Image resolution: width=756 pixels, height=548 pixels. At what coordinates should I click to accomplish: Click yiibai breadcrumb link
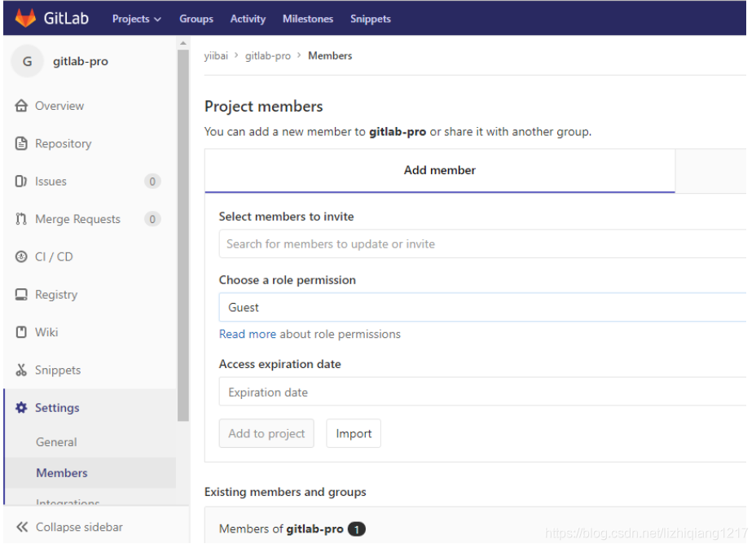(x=216, y=56)
